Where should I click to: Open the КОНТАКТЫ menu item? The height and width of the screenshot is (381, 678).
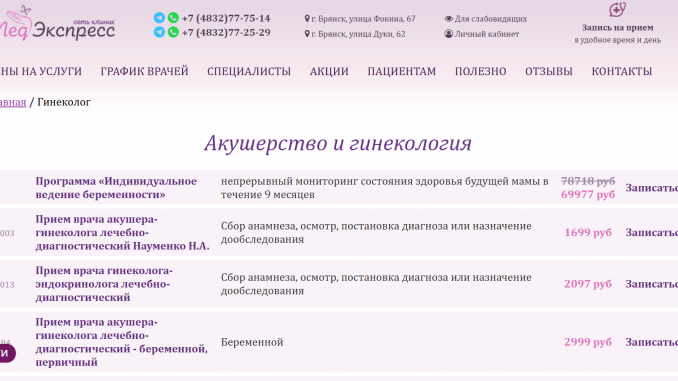coord(622,71)
